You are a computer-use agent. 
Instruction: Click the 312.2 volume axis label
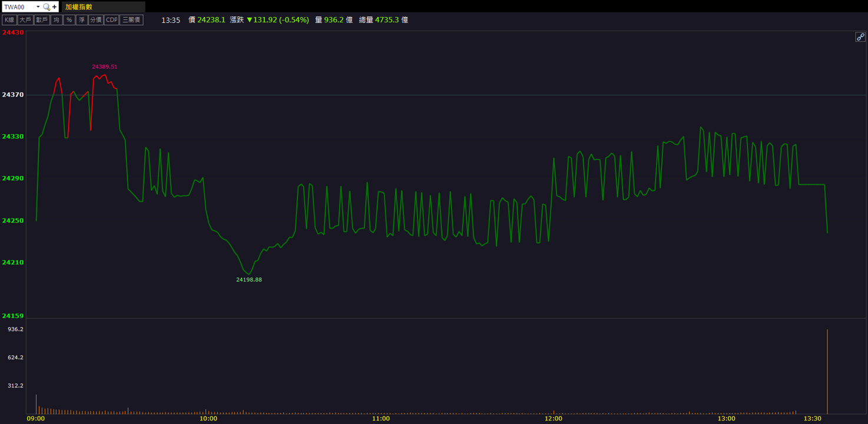15,386
